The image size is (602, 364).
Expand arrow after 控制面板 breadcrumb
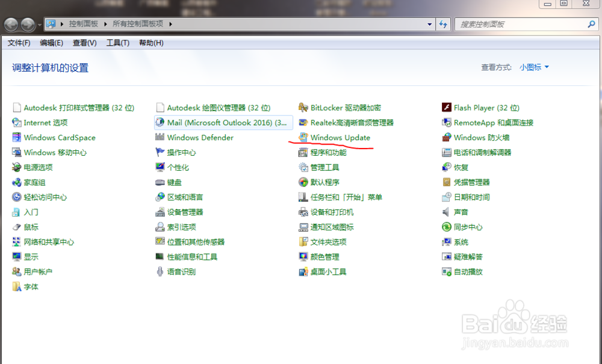[x=105, y=24]
